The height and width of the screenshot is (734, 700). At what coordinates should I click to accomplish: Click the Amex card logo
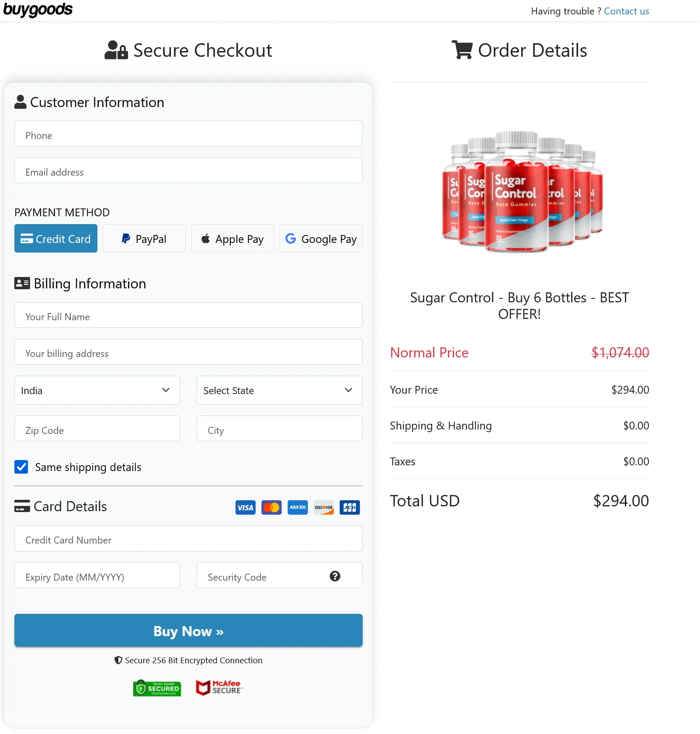tap(298, 507)
